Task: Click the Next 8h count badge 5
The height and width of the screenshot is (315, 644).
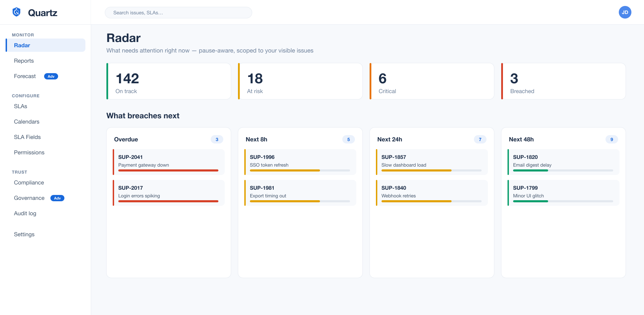Action: tap(349, 139)
